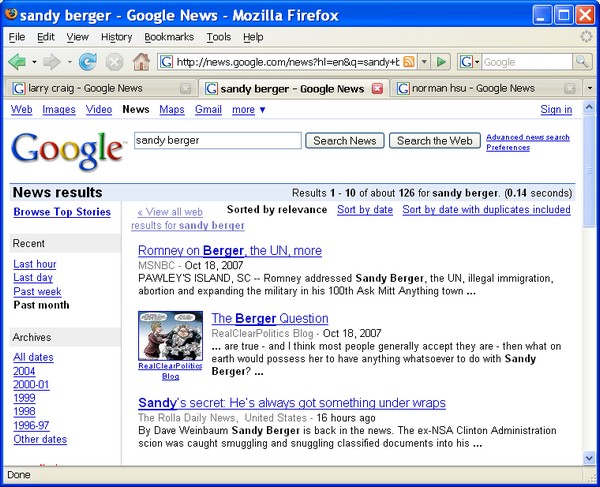
Task: Reload the page with the Refresh icon
Action: (x=88, y=62)
